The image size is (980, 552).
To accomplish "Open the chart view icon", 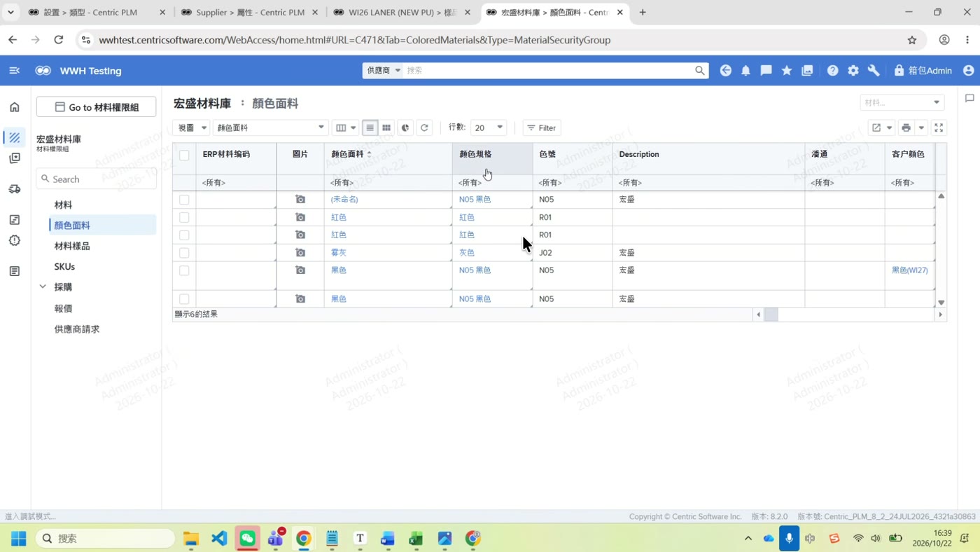I will point(405,127).
